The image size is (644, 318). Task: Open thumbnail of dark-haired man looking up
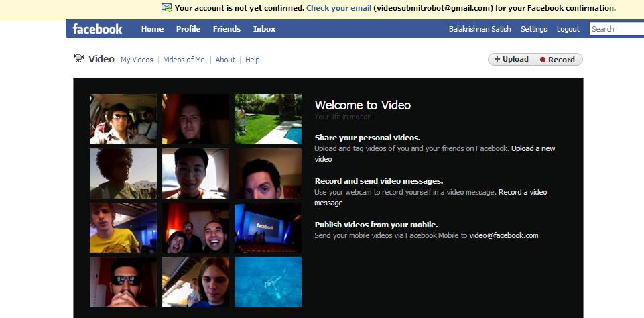click(268, 173)
